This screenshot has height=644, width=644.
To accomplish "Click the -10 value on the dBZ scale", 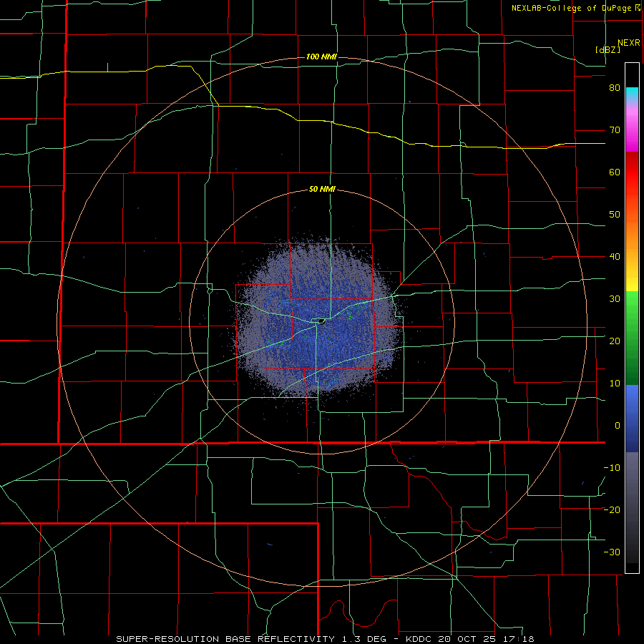I will 612,468.
